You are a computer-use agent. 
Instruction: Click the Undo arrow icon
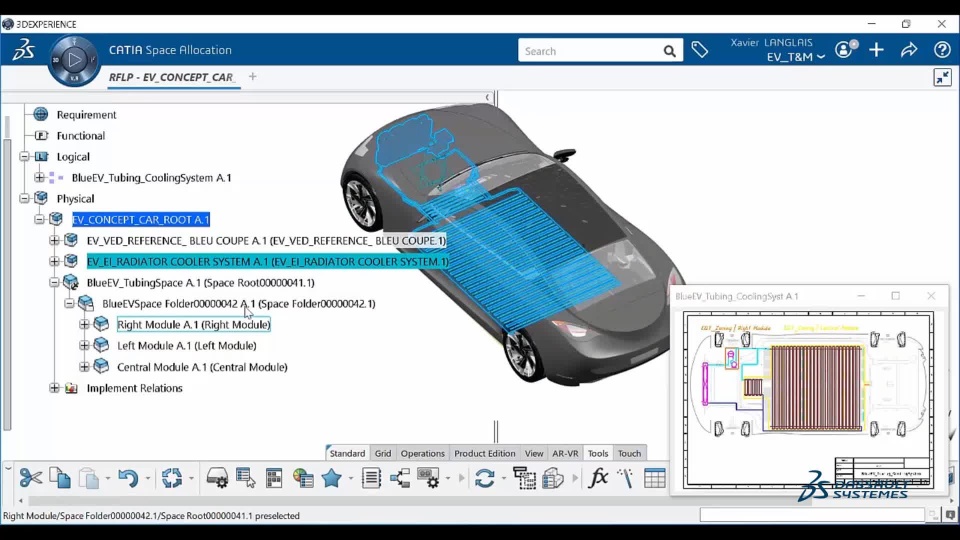coord(128,478)
